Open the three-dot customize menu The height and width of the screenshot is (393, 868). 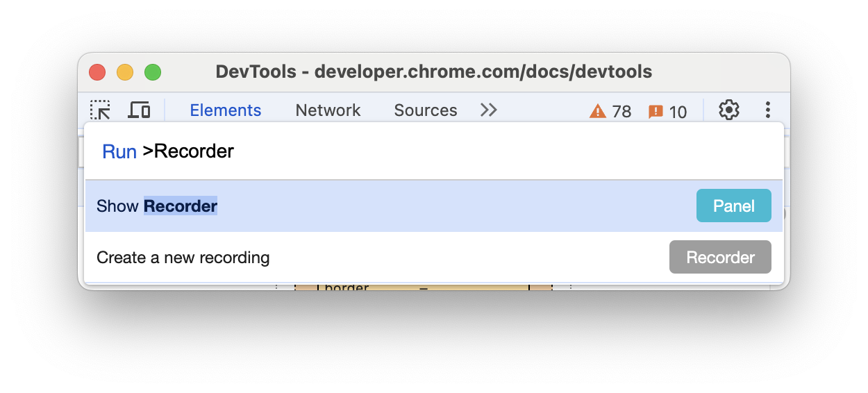[x=768, y=110]
